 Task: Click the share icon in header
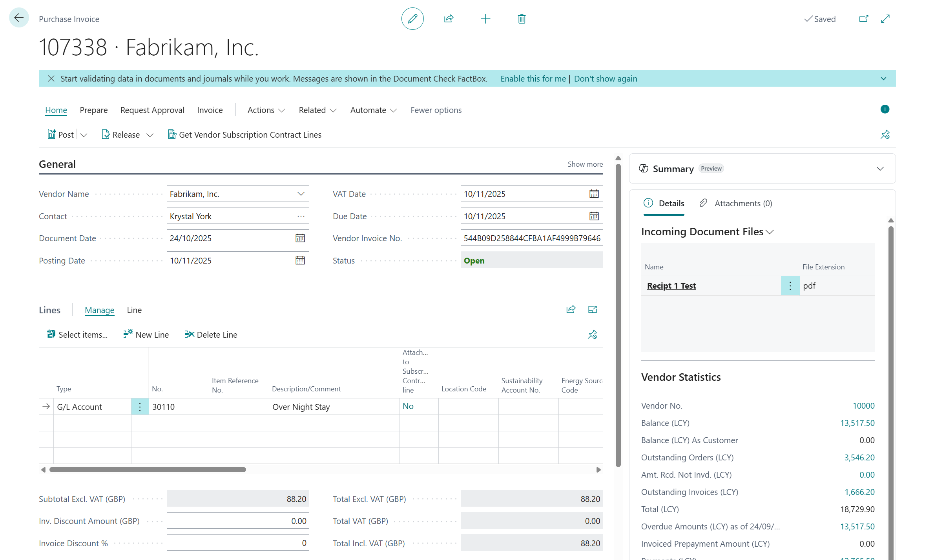click(449, 19)
